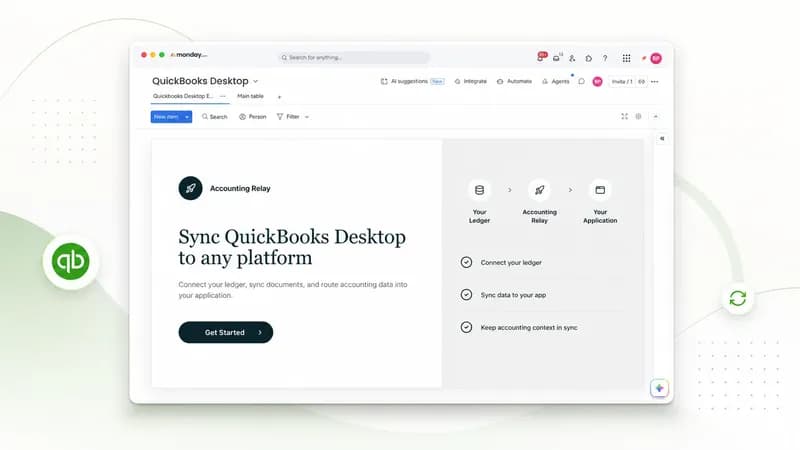Open the nine-dot products switcher grid
Screen dimensions: 800x450
[x=627, y=58]
